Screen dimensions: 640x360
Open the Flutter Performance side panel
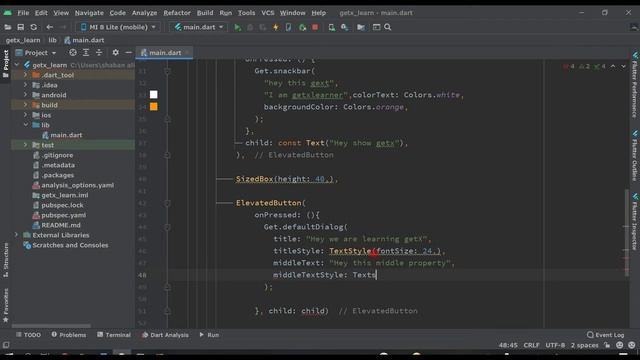coord(635,85)
